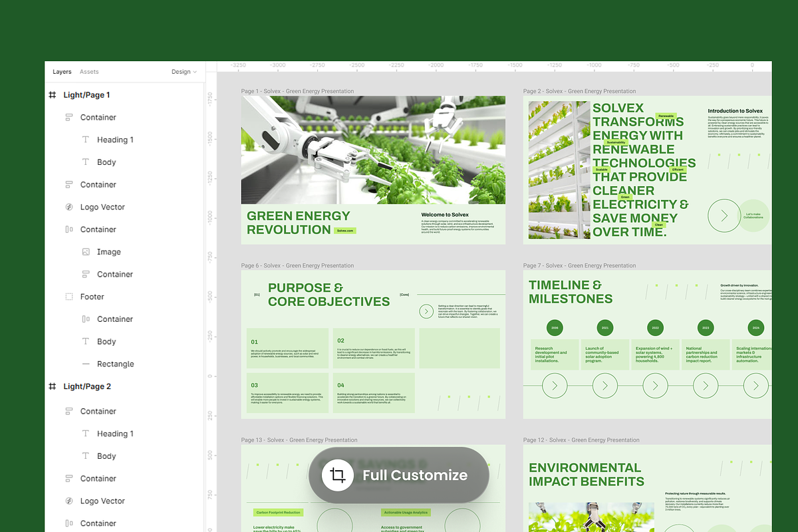
Task: Click Logo Vector icon in Light/Page 1
Action: 68,207
